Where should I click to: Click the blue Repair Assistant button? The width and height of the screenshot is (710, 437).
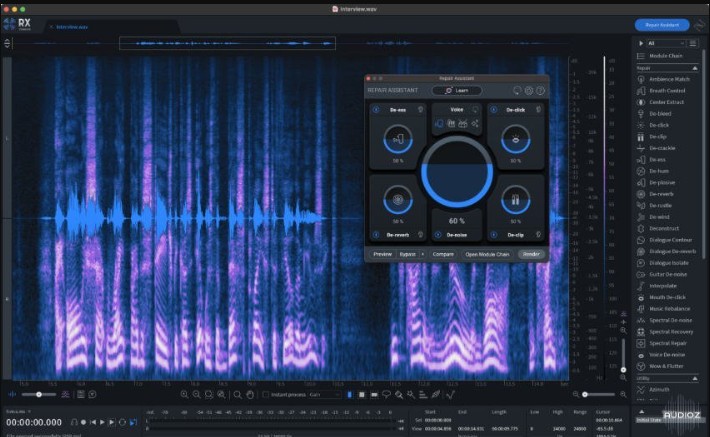(661, 25)
